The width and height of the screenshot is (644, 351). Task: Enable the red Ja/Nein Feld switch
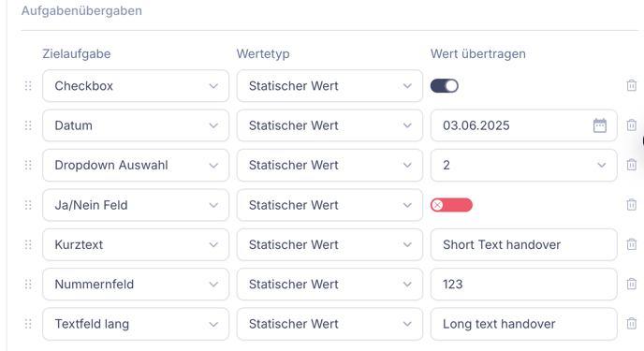point(451,205)
